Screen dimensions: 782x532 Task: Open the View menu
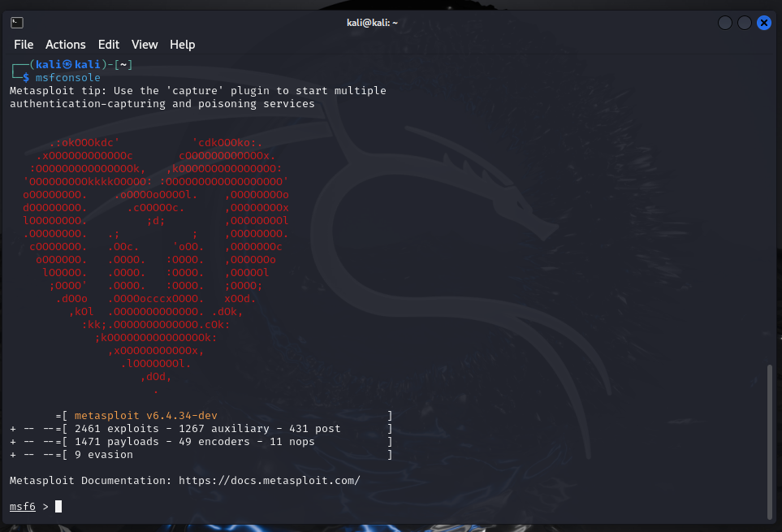tap(145, 45)
